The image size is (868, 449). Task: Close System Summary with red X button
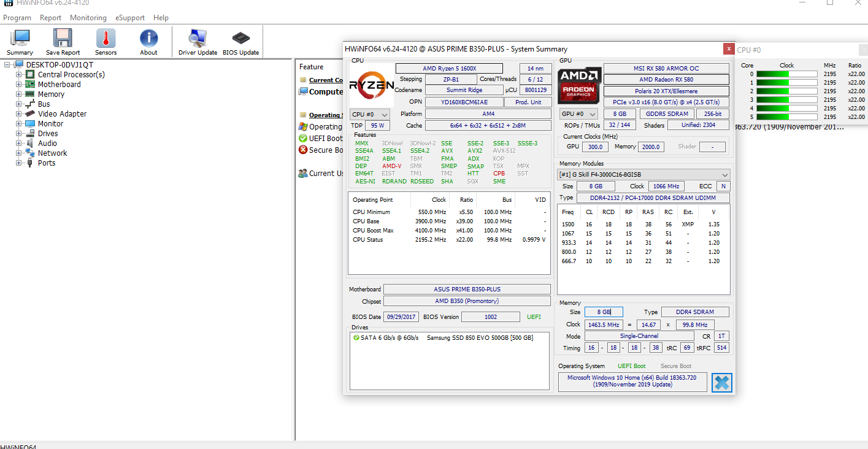[729, 48]
